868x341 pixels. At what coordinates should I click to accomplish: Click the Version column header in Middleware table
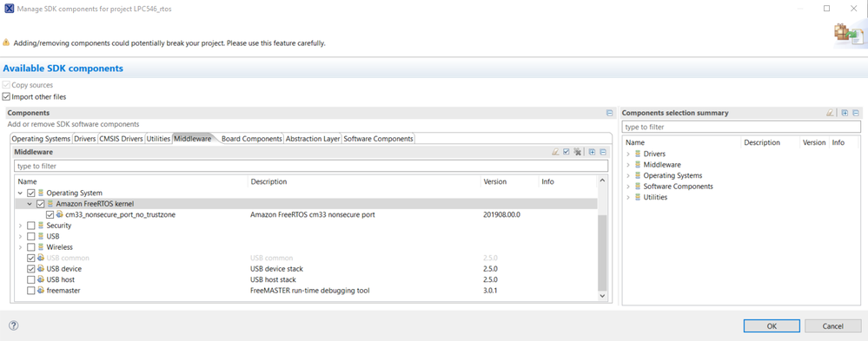509,181
